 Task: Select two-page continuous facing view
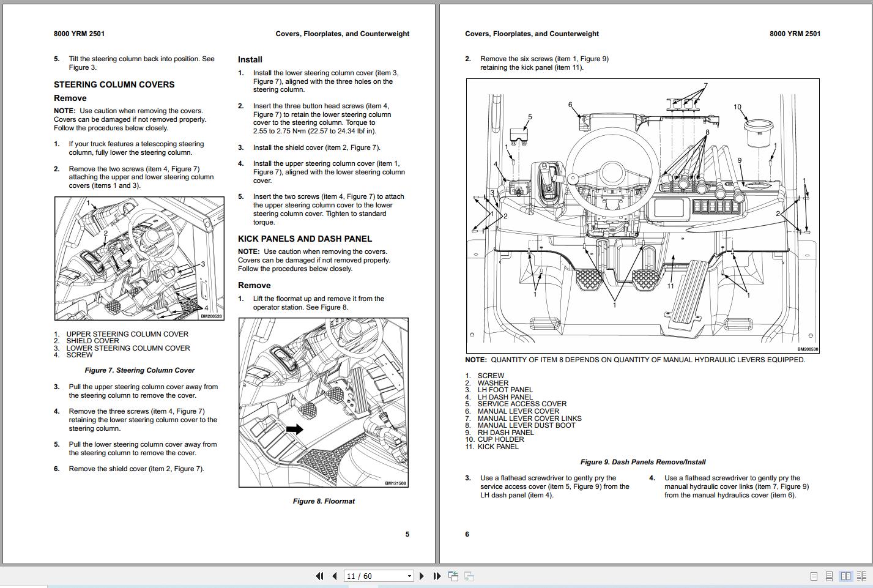862,576
